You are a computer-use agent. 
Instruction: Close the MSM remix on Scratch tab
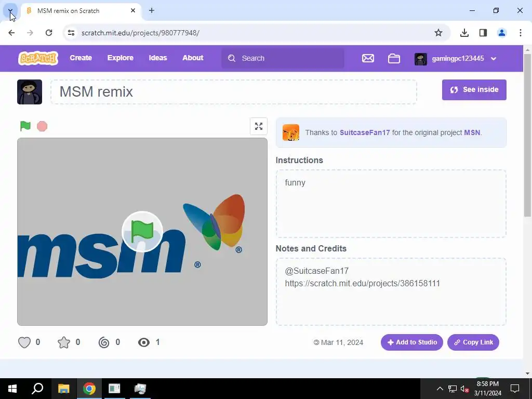click(x=133, y=10)
